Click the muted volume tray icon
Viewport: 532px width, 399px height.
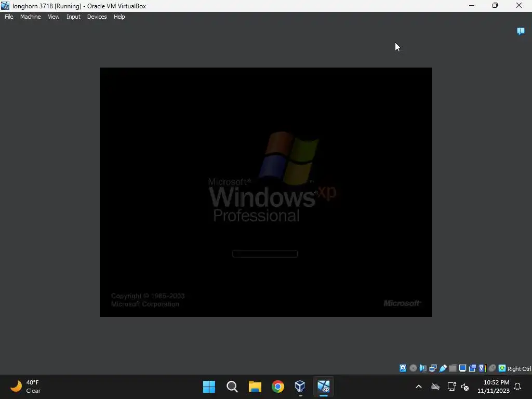tap(465, 387)
